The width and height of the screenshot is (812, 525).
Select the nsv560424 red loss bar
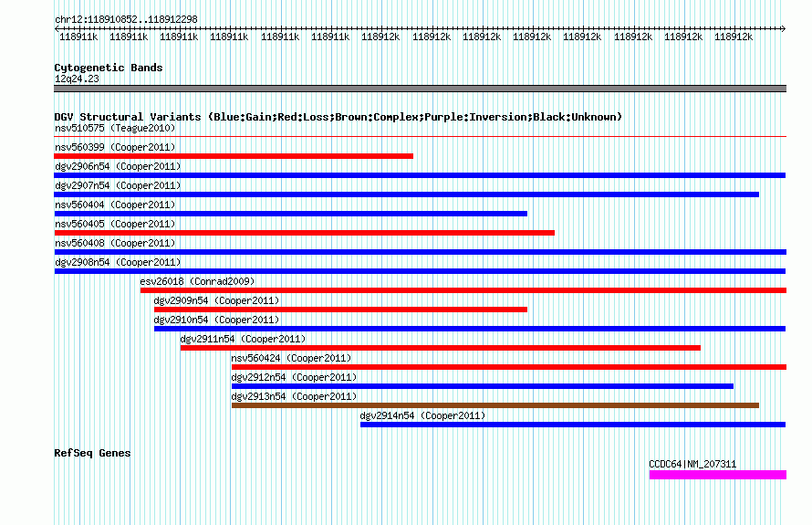coord(509,367)
